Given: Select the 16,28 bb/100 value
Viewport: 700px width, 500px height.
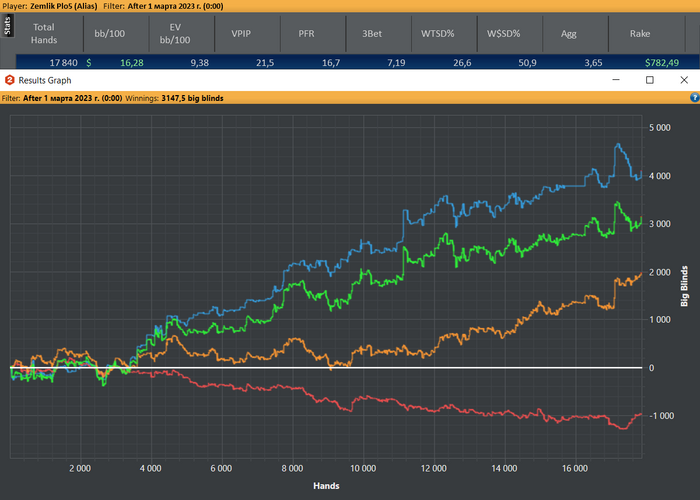Looking at the screenshot, I should [132, 62].
